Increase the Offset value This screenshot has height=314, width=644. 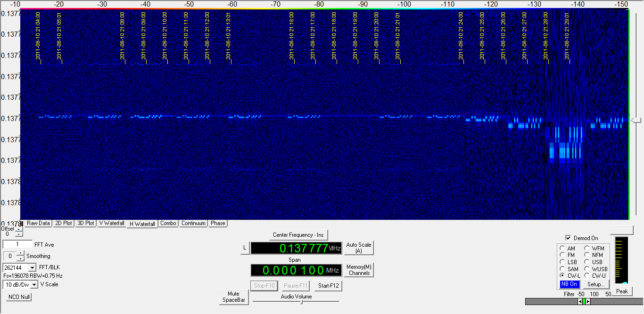tap(18, 229)
